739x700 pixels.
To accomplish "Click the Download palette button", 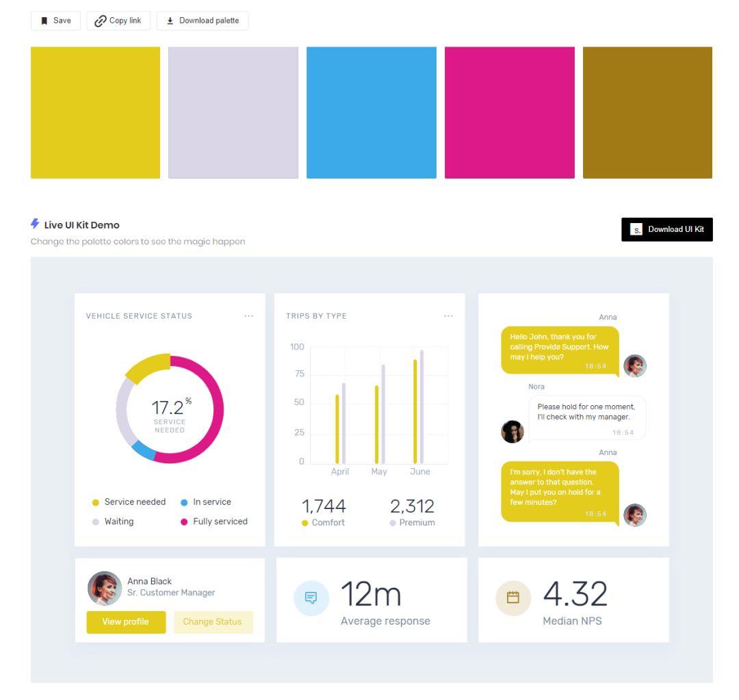I will tap(203, 21).
